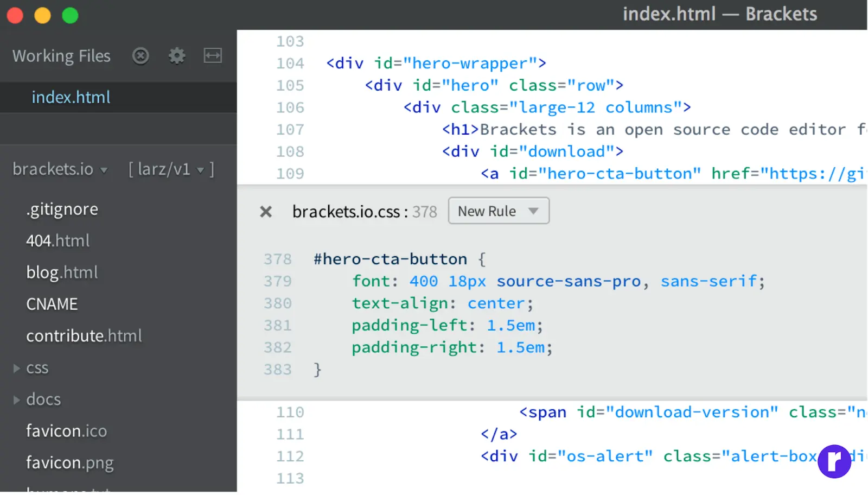Close the inline brackets.io.css editor
Image resolution: width=868 pixels, height=495 pixels.
point(266,212)
